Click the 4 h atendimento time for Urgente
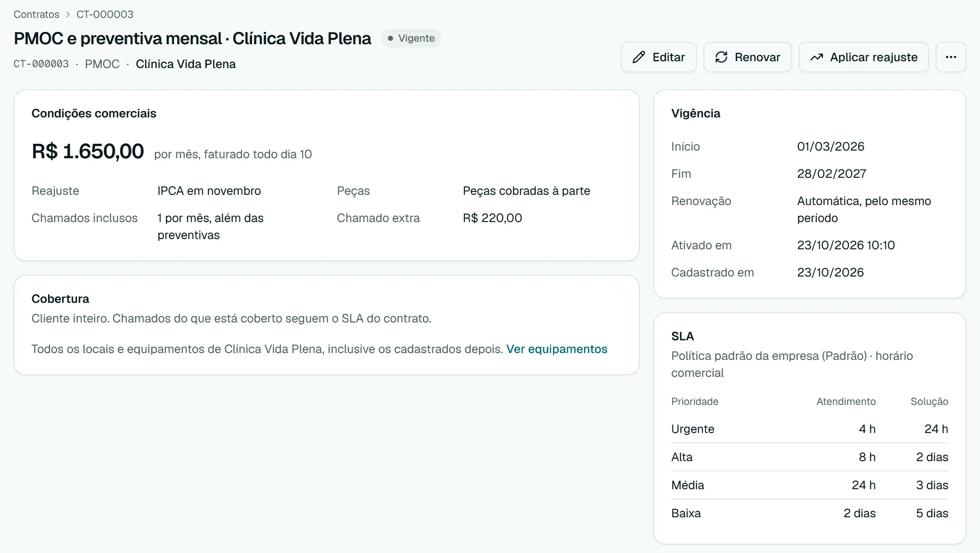Viewport: 980px width, 553px height. click(x=867, y=429)
